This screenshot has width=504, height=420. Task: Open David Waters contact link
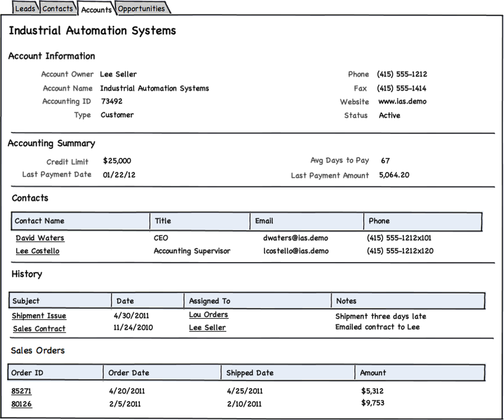click(40, 238)
